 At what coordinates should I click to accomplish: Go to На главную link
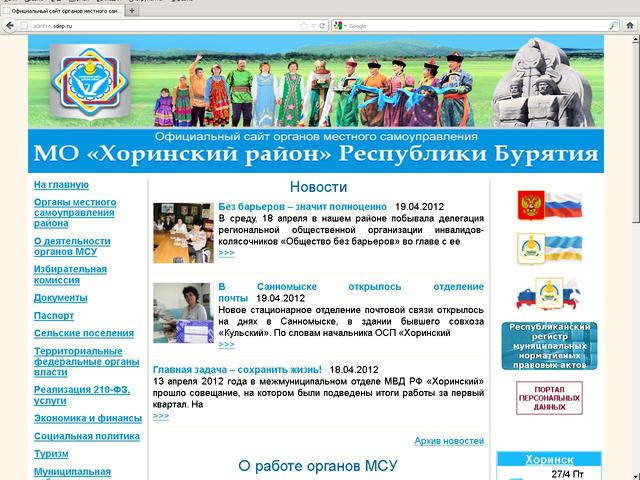(x=61, y=185)
